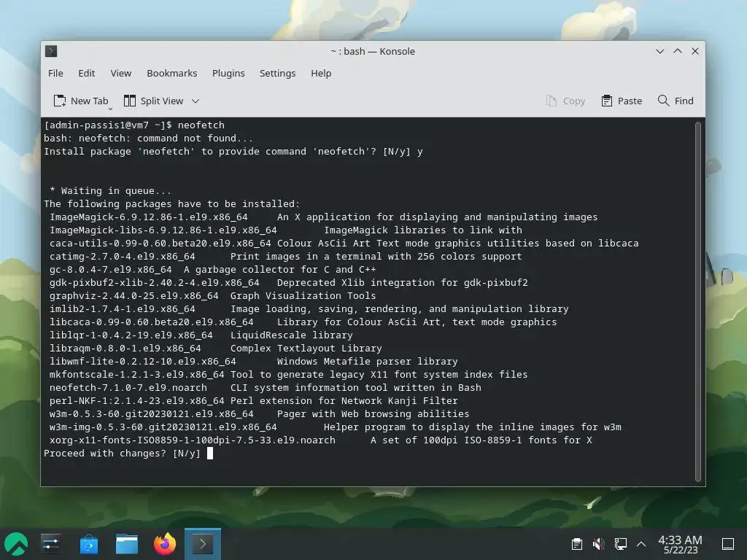Open the Plugins menu
The height and width of the screenshot is (560, 747).
tap(228, 74)
